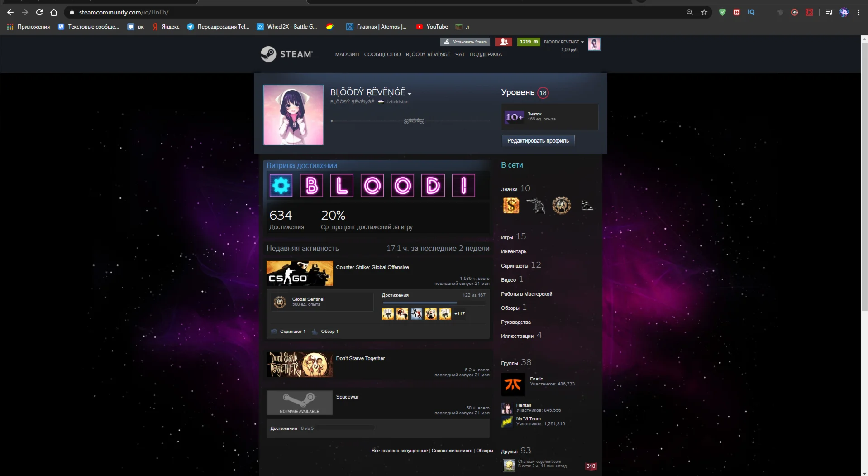Reload the page with the refresh icon
This screenshot has width=868, height=476.
click(39, 12)
